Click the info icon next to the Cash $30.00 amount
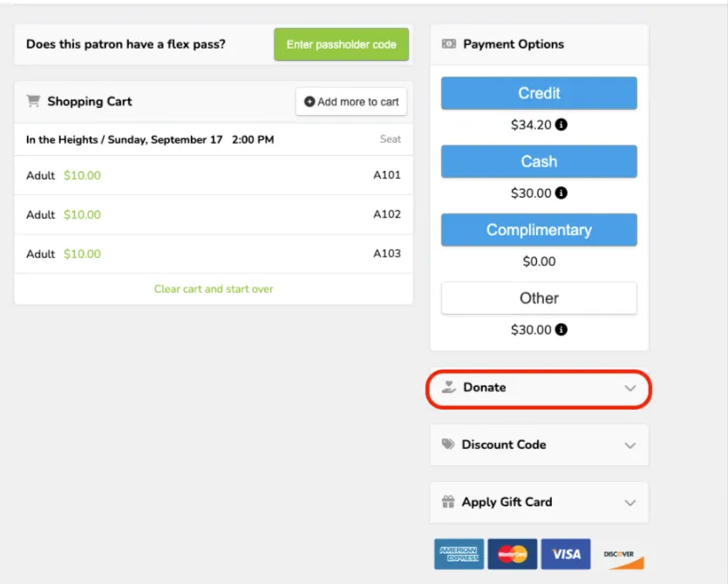This screenshot has height=584, width=728. [561, 193]
